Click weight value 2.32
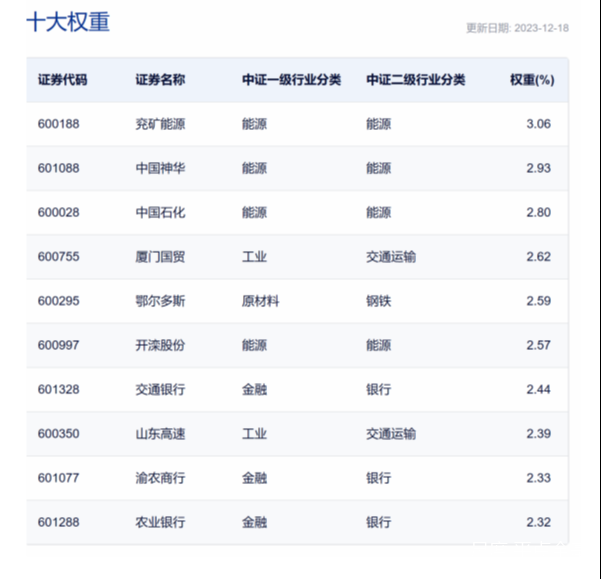 [x=538, y=522]
